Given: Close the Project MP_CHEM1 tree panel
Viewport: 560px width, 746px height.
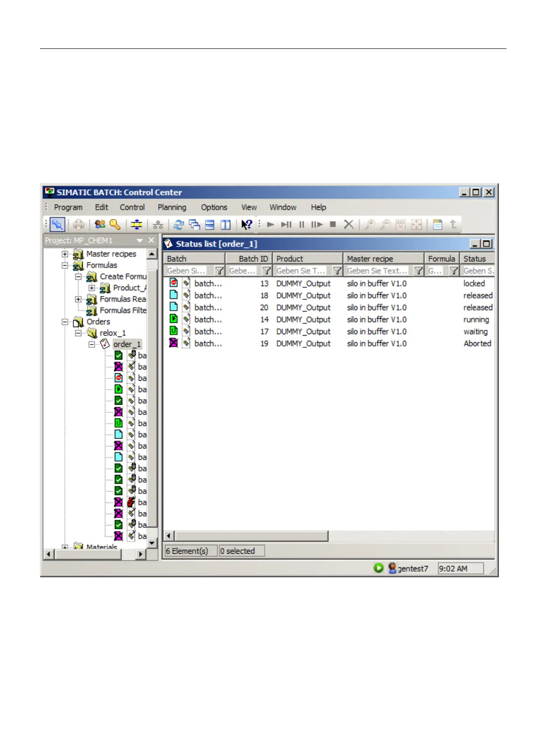Looking at the screenshot, I should [x=151, y=240].
